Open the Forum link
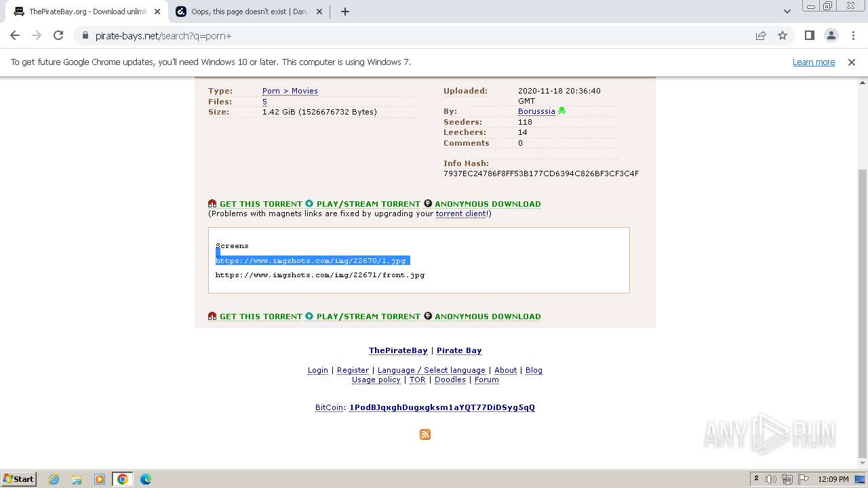Image resolution: width=868 pixels, height=488 pixels. tap(487, 380)
